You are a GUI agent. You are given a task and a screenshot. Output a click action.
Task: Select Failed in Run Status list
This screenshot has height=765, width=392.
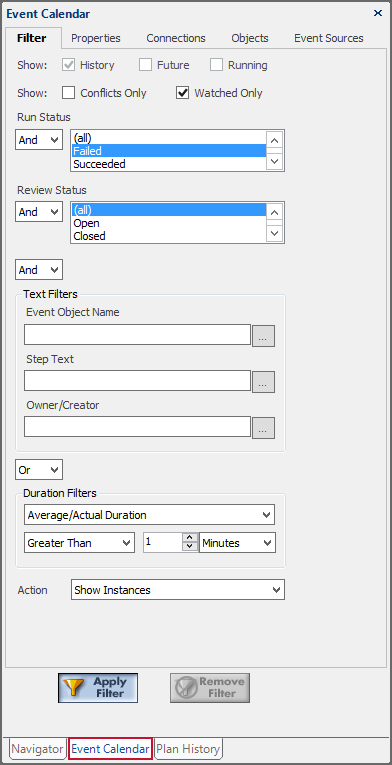click(169, 151)
